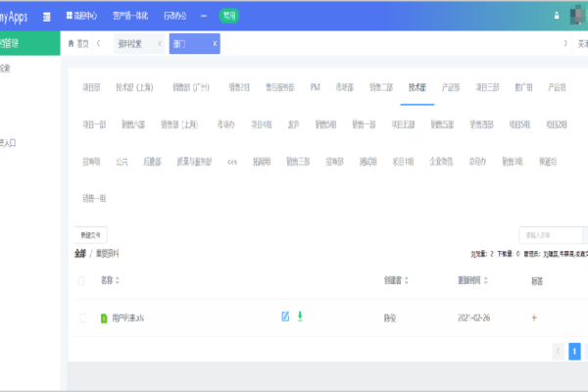Edit 用户列表.xls with the pencil icon
Viewport: 588px width, 392px height.
285,317
